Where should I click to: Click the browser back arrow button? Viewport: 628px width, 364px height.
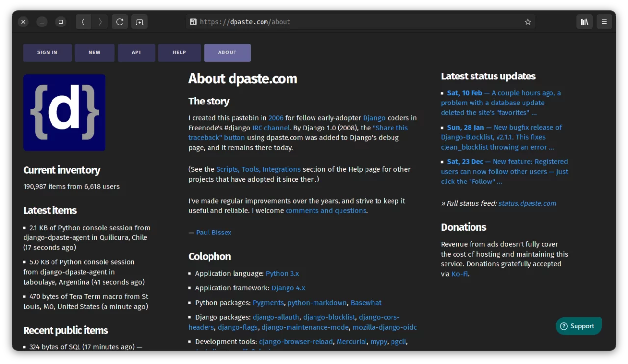[83, 22]
